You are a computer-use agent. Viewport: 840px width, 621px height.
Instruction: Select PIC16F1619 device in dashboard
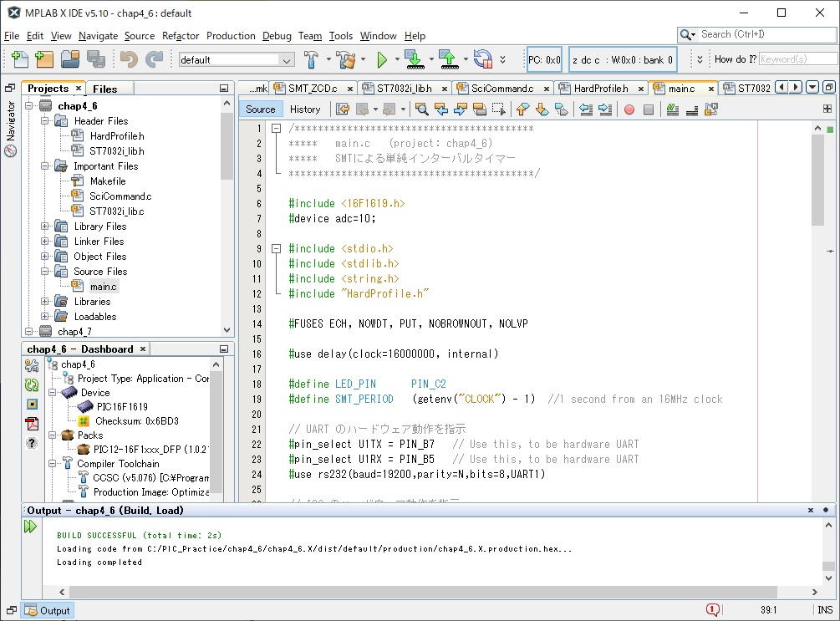(x=122, y=407)
